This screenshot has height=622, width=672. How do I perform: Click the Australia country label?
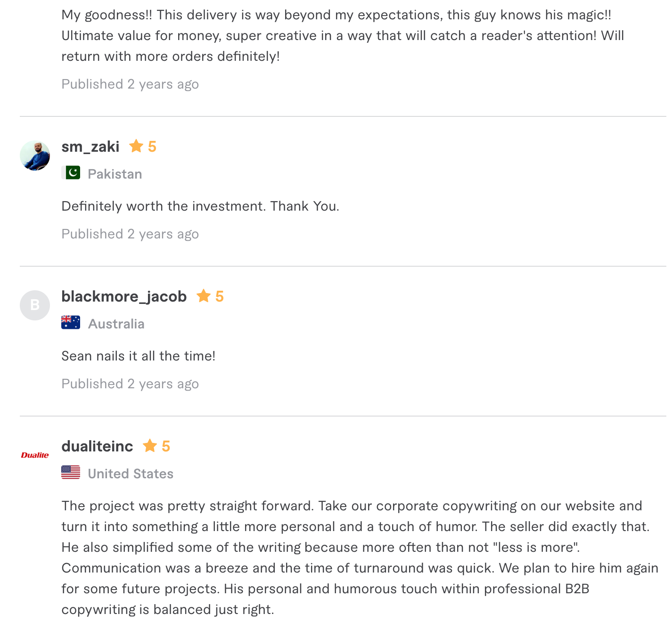tap(116, 324)
